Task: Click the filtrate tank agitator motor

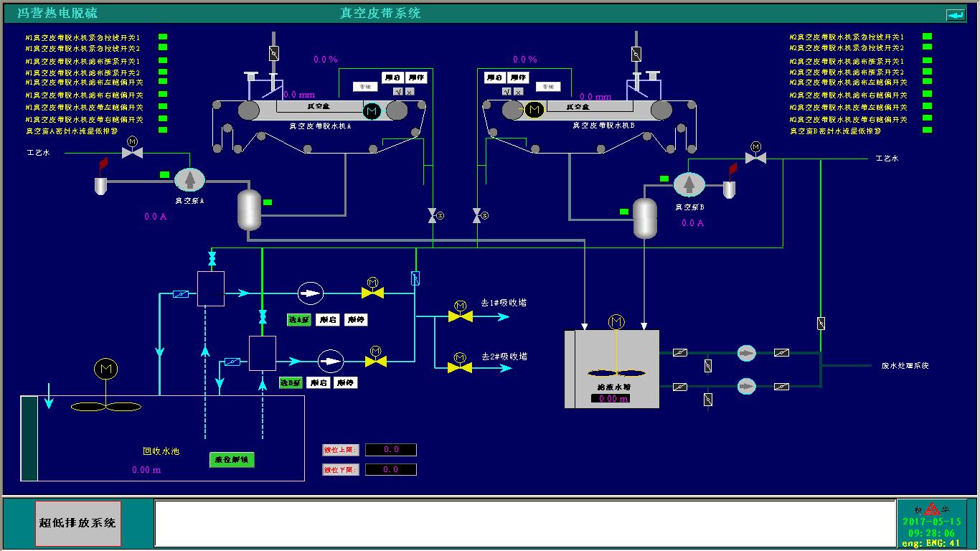Action: click(616, 323)
